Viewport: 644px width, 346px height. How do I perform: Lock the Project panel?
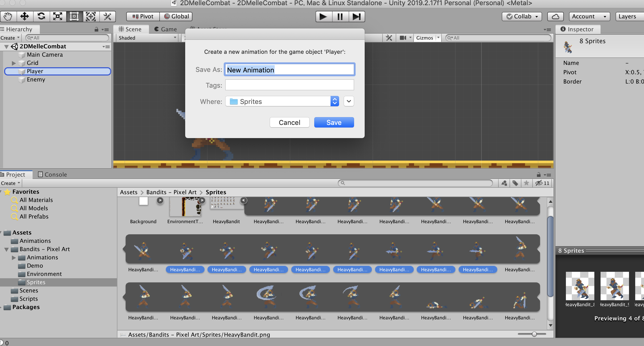point(539,175)
